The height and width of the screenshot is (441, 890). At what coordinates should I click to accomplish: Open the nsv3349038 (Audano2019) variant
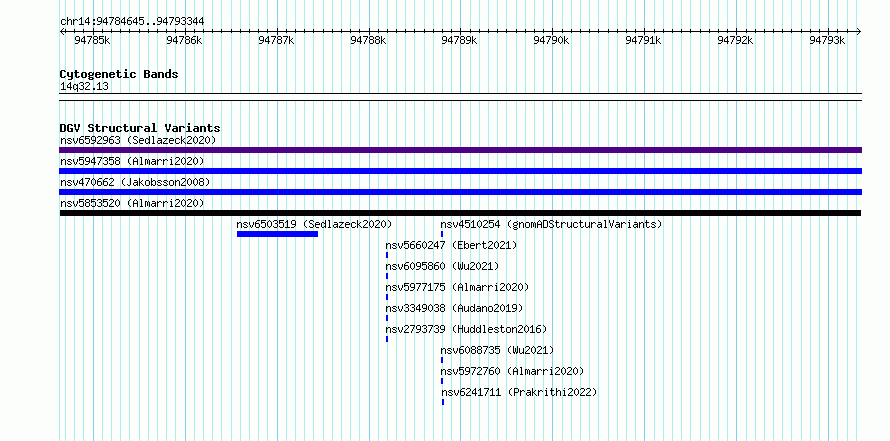pyautogui.click(x=454, y=308)
